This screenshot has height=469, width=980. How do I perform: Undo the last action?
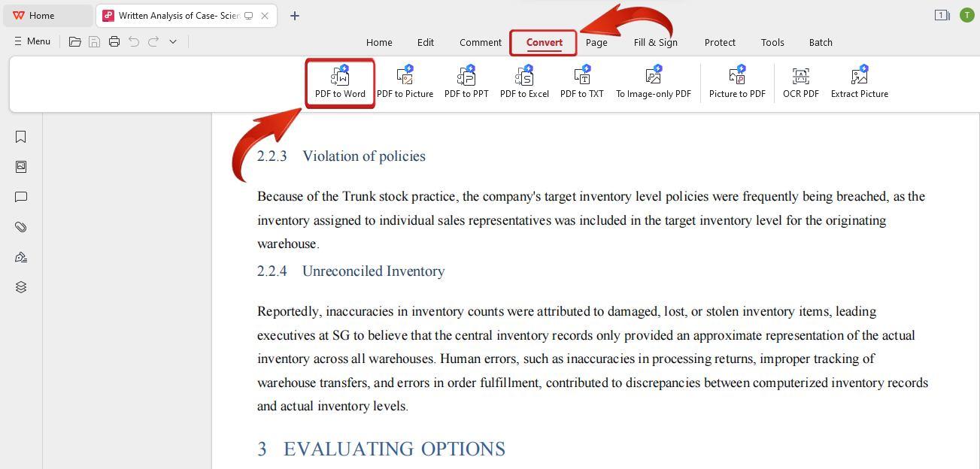pos(134,42)
